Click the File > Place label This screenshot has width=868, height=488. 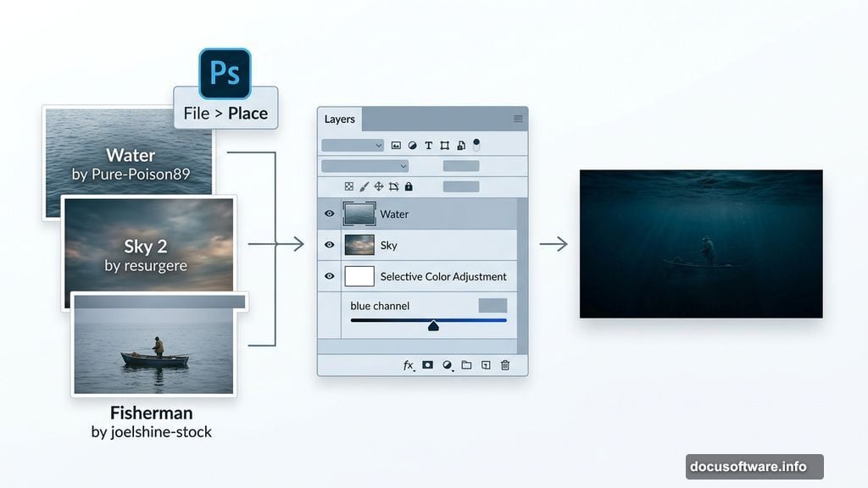(x=225, y=111)
